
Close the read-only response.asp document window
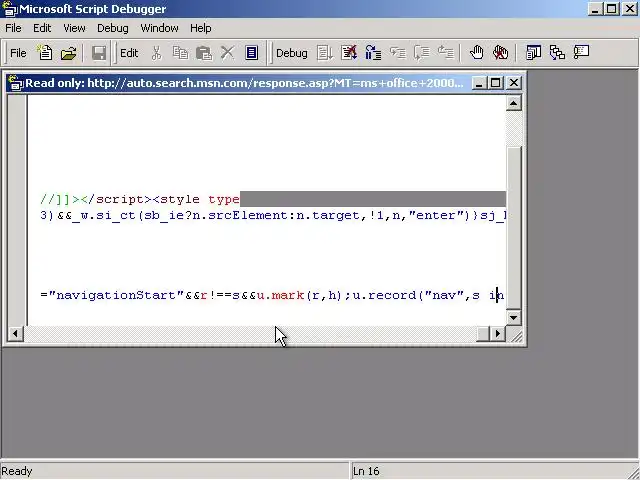click(x=513, y=83)
